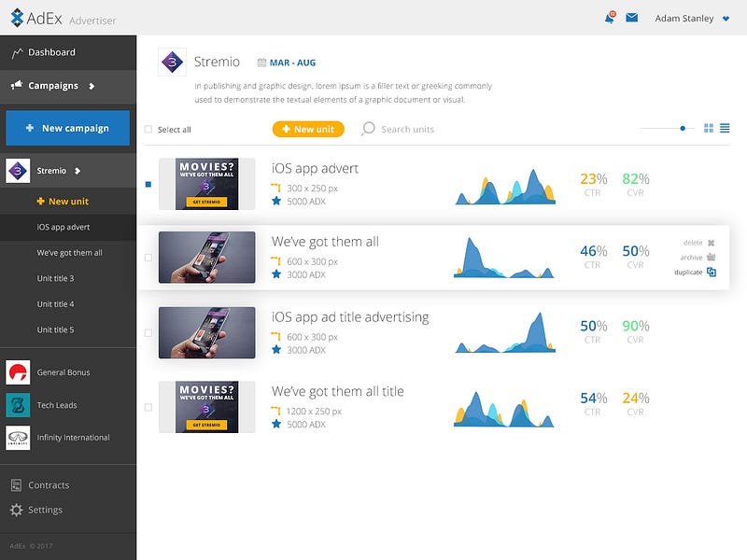The height and width of the screenshot is (560, 747).
Task: Check the We've got them all title checkbox
Action: coord(148,407)
